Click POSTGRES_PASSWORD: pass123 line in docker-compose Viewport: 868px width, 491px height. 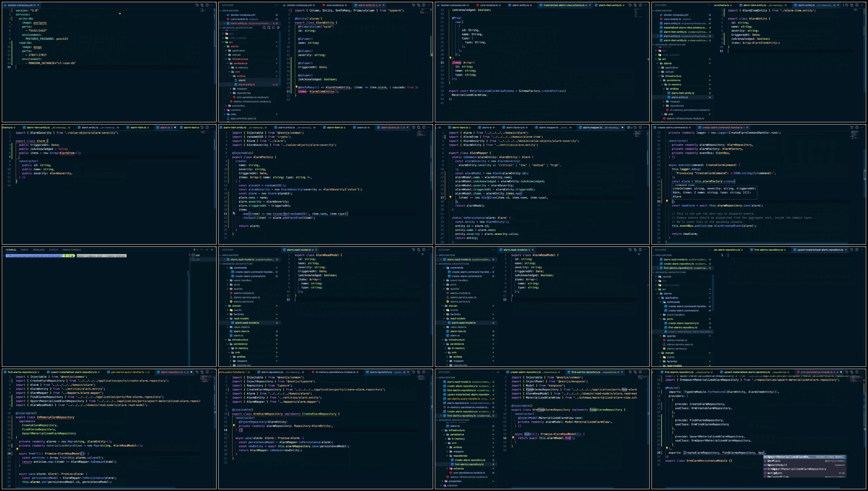(47, 39)
